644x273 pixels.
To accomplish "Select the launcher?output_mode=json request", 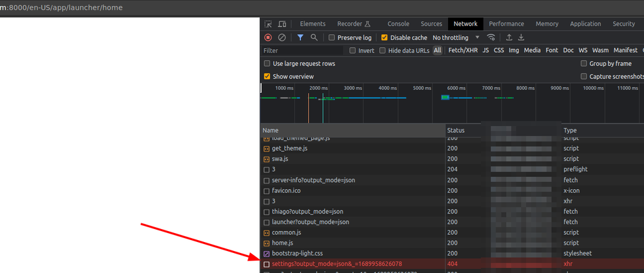I will point(311,222).
